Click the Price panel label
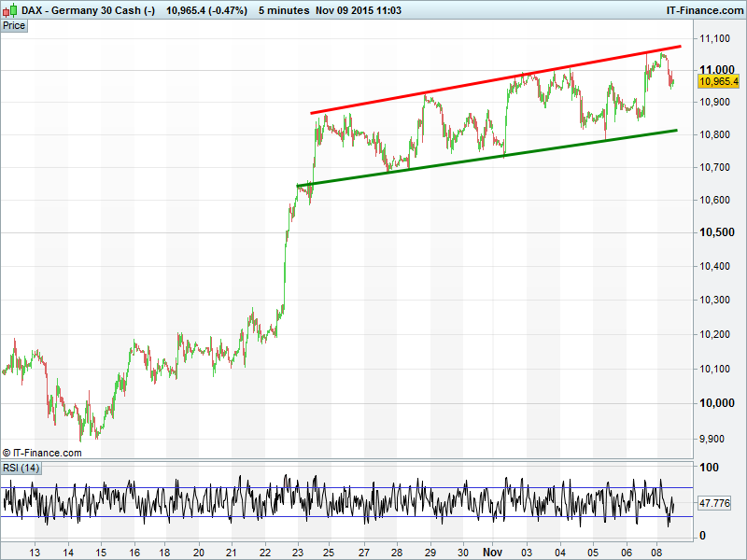747x560 pixels. (x=14, y=26)
